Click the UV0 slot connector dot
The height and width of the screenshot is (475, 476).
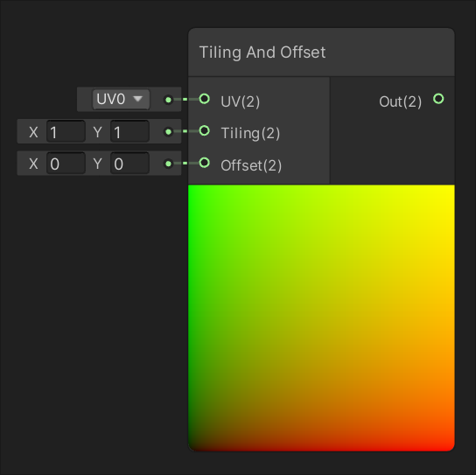tap(169, 100)
